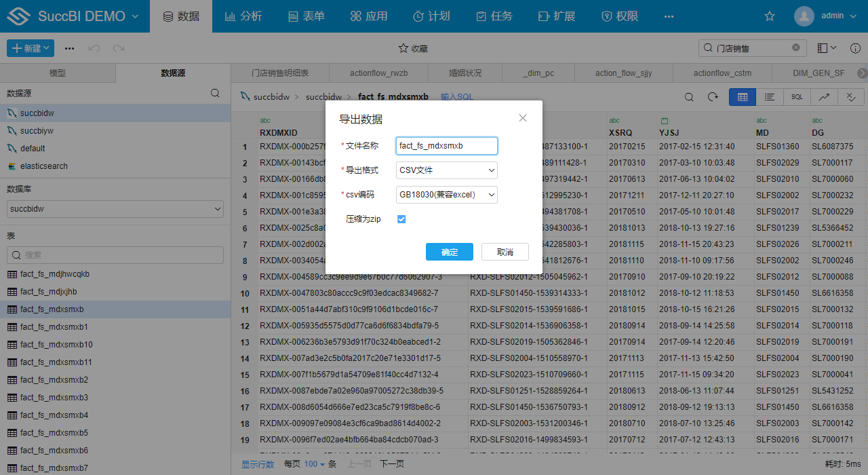Open search in the data table toolbar

pyautogui.click(x=689, y=96)
